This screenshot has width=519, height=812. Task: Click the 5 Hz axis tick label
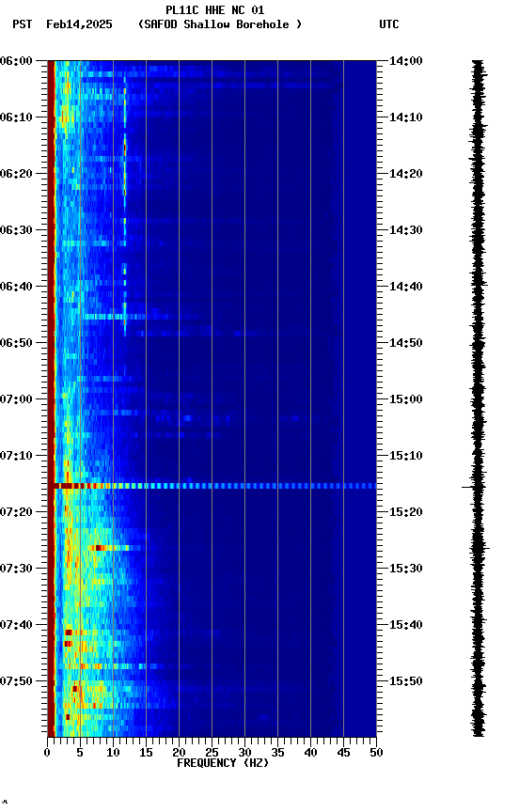coord(80,754)
